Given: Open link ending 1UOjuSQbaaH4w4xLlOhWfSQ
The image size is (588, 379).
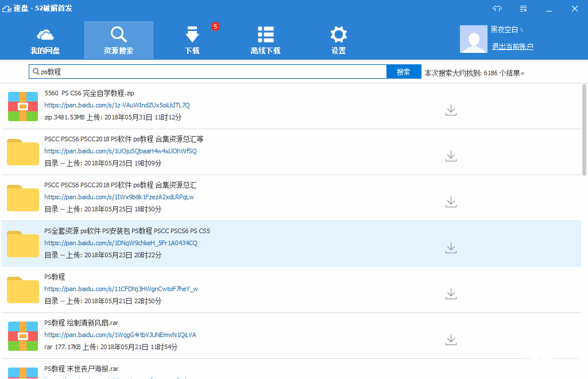Looking at the screenshot, I should [121, 151].
